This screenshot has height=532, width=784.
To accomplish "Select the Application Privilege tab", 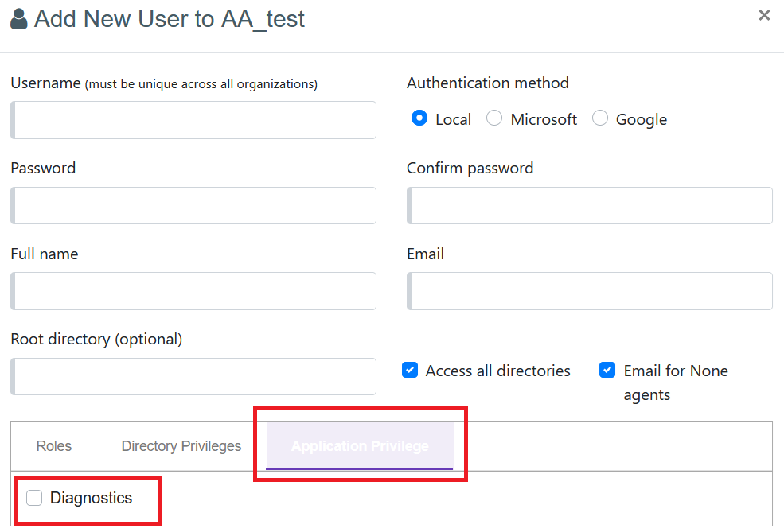I will (x=360, y=446).
